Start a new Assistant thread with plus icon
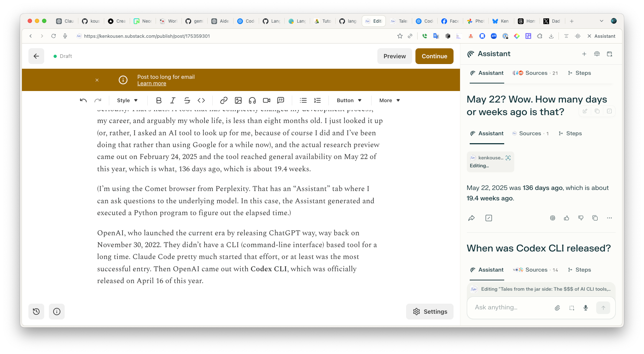 coord(584,54)
